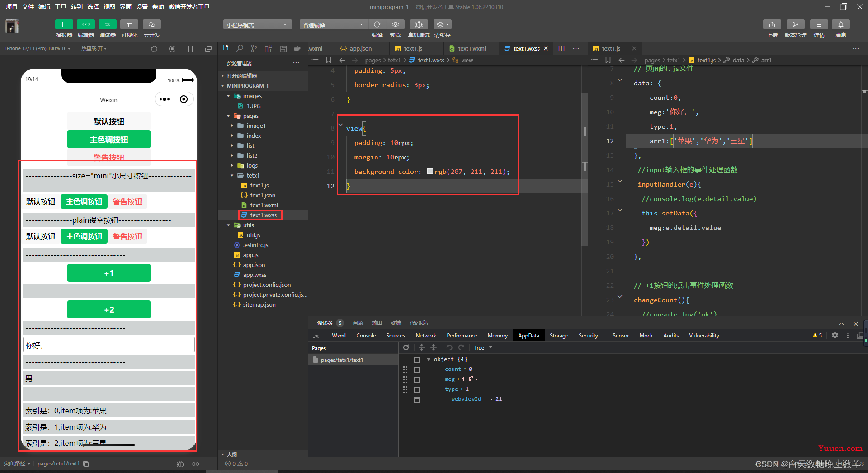The image size is (868, 473).
Task: Click the simulator phone device icon
Action: tap(190, 49)
